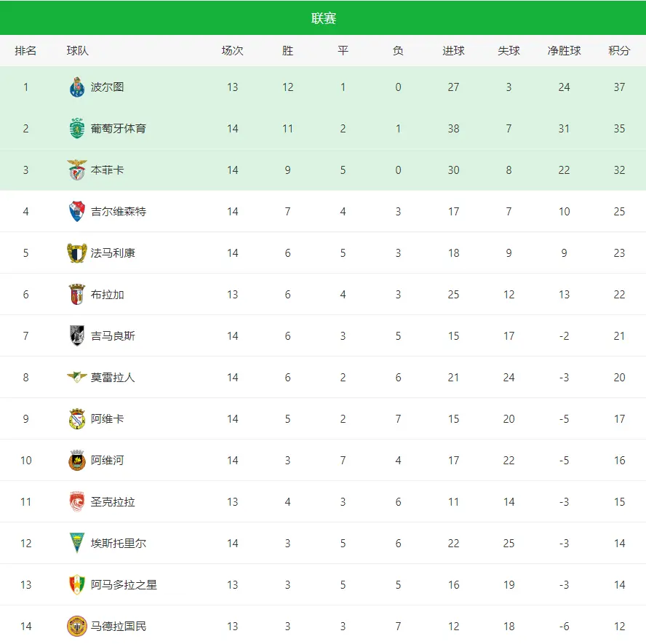Click the 场次 column header
646x644 pixels.
(233, 51)
